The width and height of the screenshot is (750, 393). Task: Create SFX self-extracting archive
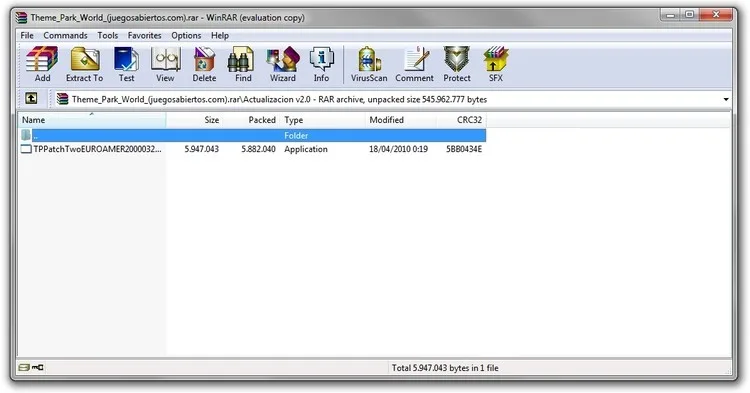(x=496, y=65)
